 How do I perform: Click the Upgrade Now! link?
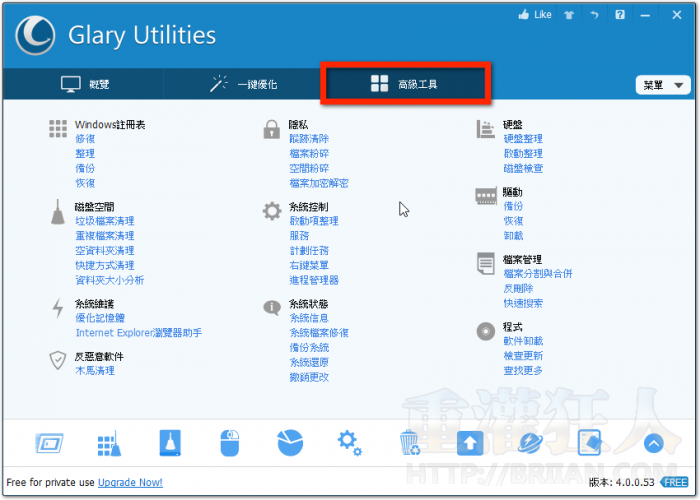pos(130,483)
